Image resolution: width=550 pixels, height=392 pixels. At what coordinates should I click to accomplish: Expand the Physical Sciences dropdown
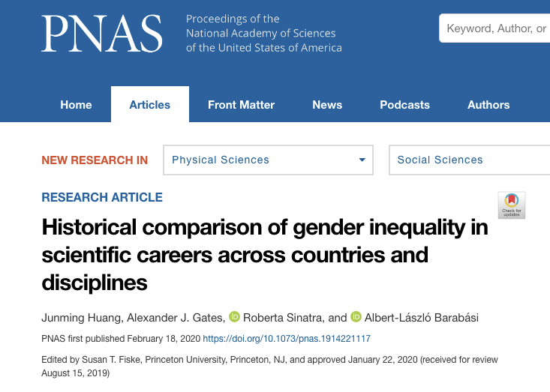tap(268, 160)
